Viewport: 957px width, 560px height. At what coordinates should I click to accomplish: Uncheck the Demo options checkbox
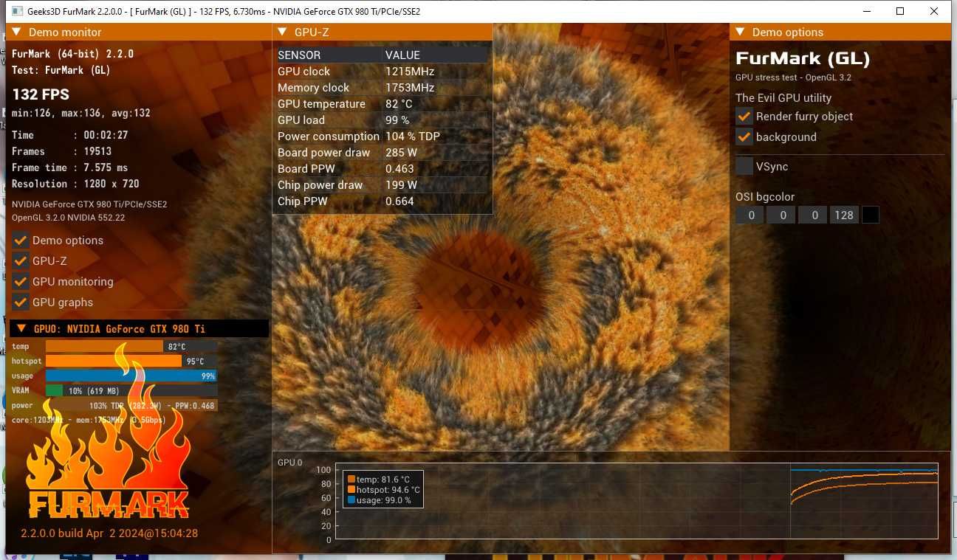tap(21, 241)
